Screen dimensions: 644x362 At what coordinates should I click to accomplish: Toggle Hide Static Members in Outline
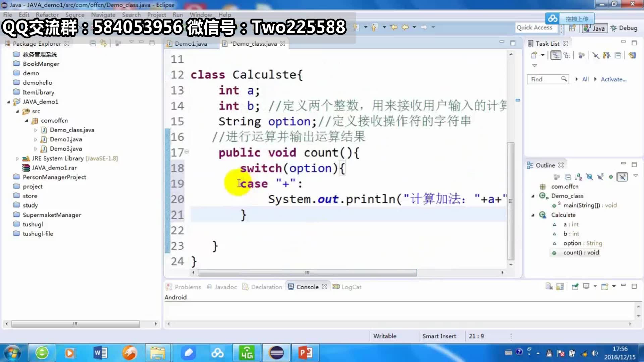[x=600, y=177]
